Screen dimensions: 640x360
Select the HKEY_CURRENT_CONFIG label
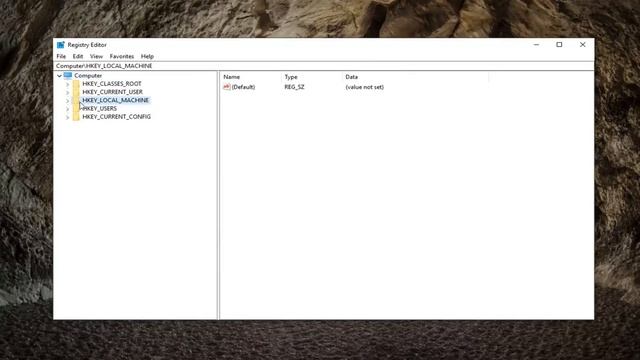click(x=117, y=117)
